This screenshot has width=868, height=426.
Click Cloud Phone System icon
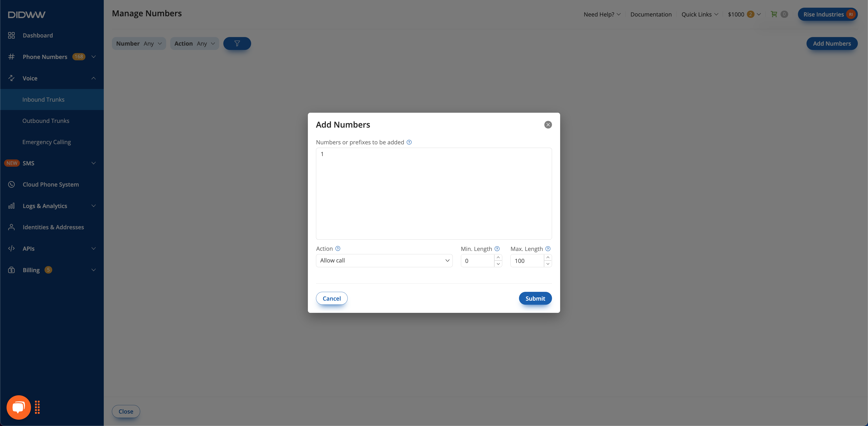pyautogui.click(x=12, y=185)
